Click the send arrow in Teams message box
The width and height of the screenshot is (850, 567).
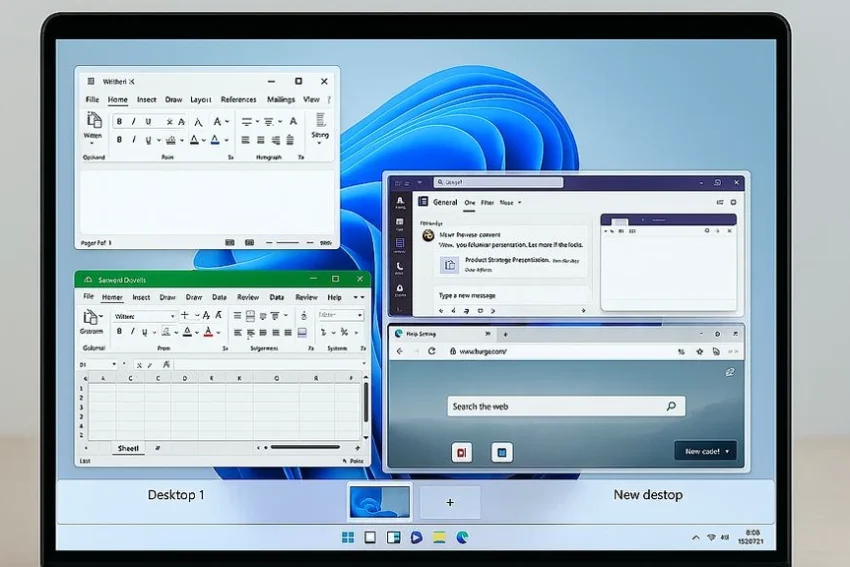pos(583,311)
